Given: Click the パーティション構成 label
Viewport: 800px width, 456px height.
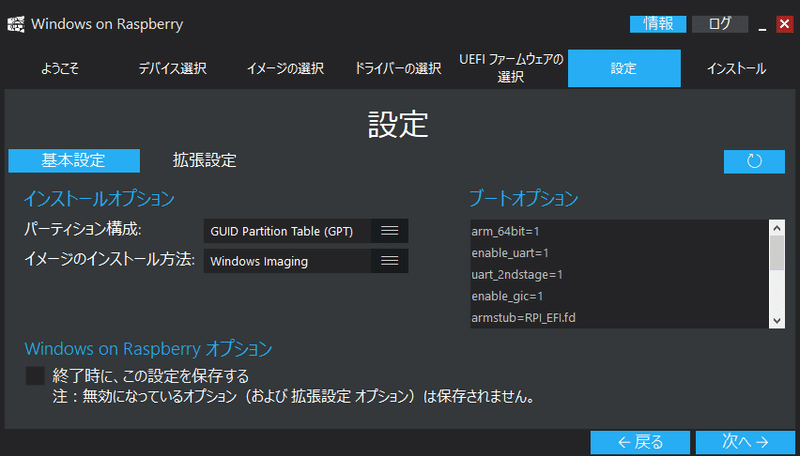Looking at the screenshot, I should point(83,230).
